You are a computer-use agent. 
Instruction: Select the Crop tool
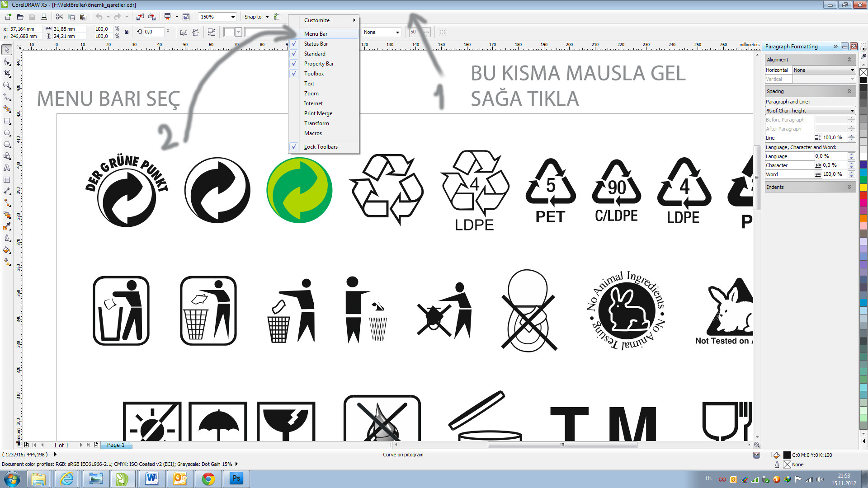[7, 73]
